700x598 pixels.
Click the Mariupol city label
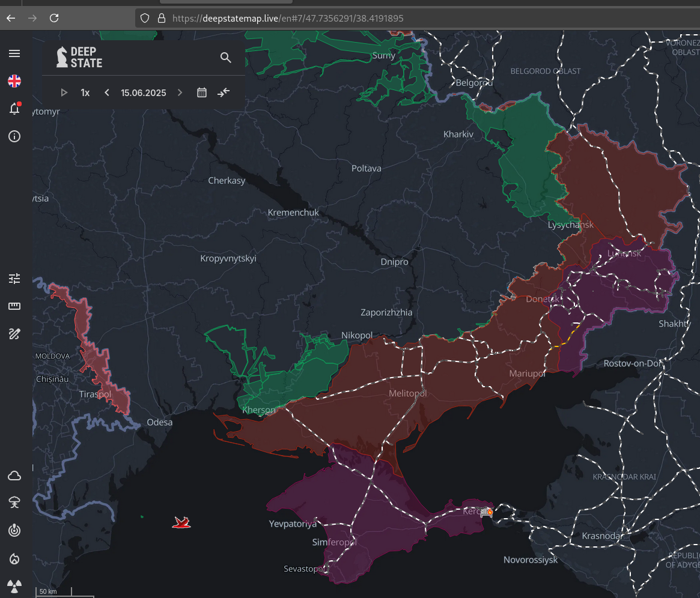point(527,373)
